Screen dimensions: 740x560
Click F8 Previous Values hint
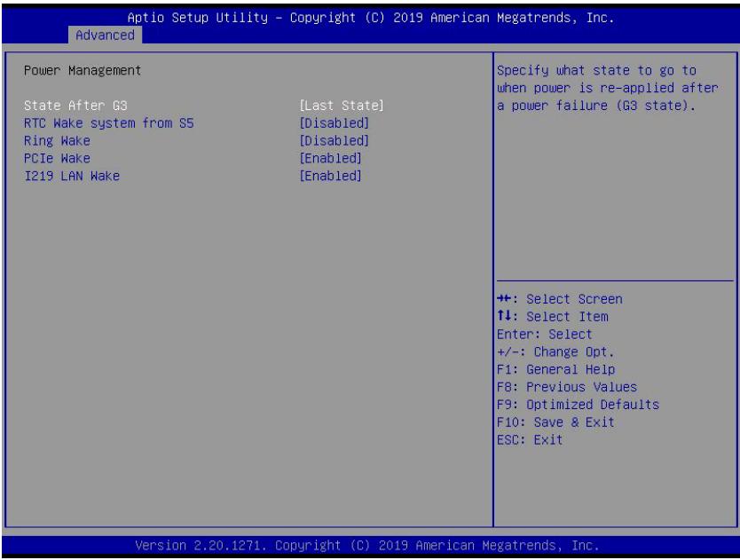click(567, 387)
